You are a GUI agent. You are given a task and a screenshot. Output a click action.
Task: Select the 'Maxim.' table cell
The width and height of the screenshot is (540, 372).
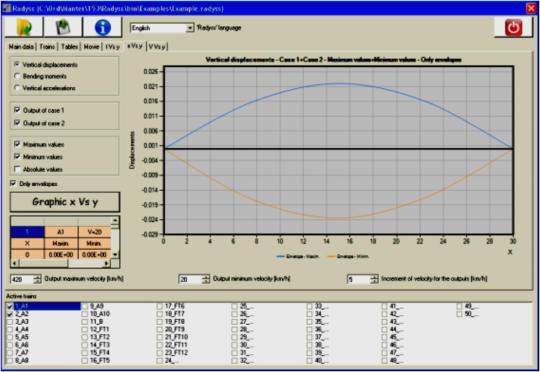click(61, 244)
